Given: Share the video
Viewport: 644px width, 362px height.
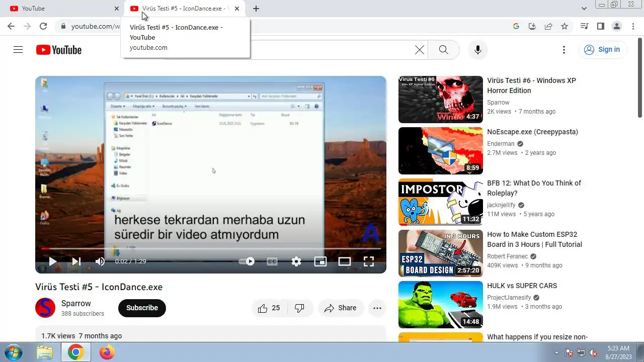Looking at the screenshot, I should pos(341,308).
